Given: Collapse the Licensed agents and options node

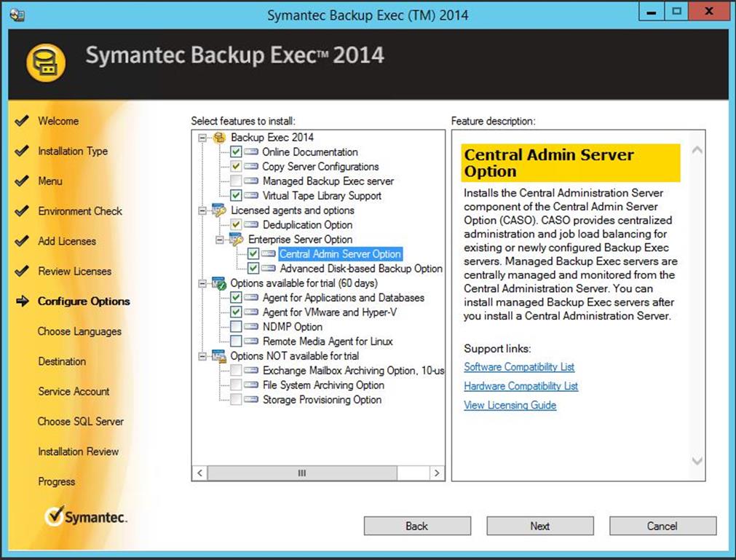Looking at the screenshot, I should point(202,210).
